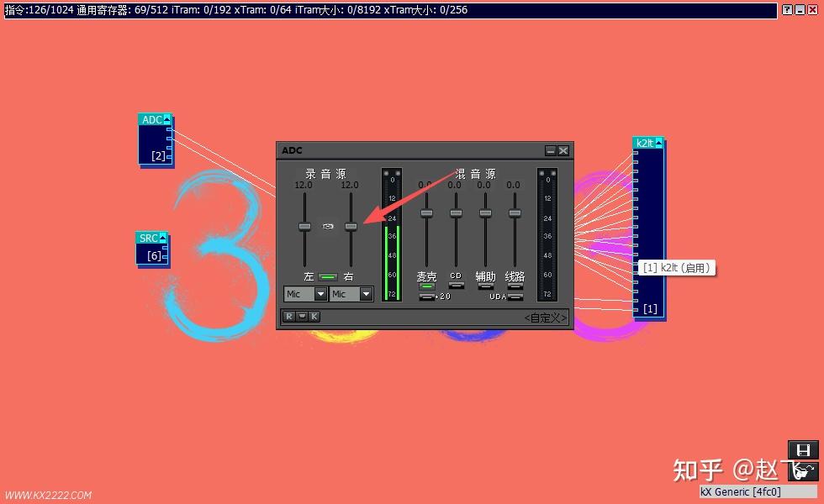Click the left recording source fader handle
The width and height of the screenshot is (824, 504).
tap(304, 226)
